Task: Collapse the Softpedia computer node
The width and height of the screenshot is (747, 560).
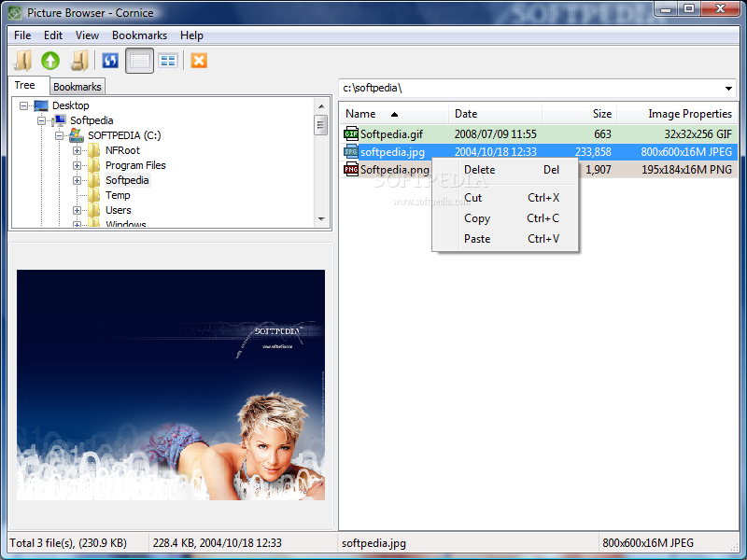Action: (x=41, y=120)
